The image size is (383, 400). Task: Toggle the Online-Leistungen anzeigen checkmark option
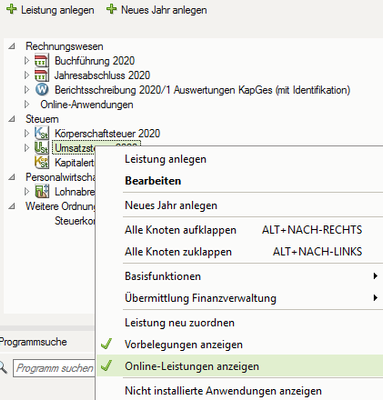[x=240, y=366]
